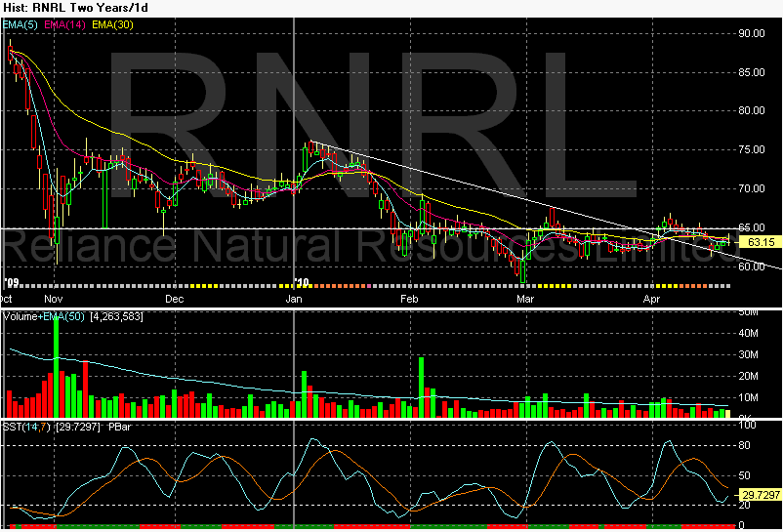Screen dimensions: 783x532
Task: Click the 75.00 price axis label
Action: click(752, 149)
